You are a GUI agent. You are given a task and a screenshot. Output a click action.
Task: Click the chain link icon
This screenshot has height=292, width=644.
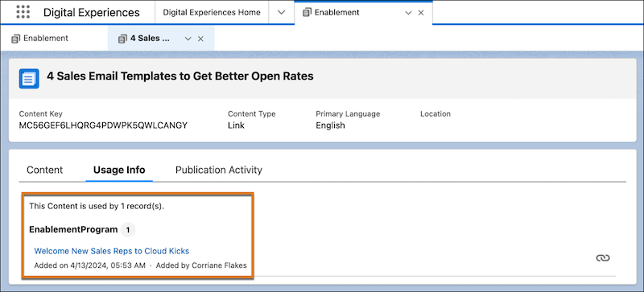coord(602,258)
